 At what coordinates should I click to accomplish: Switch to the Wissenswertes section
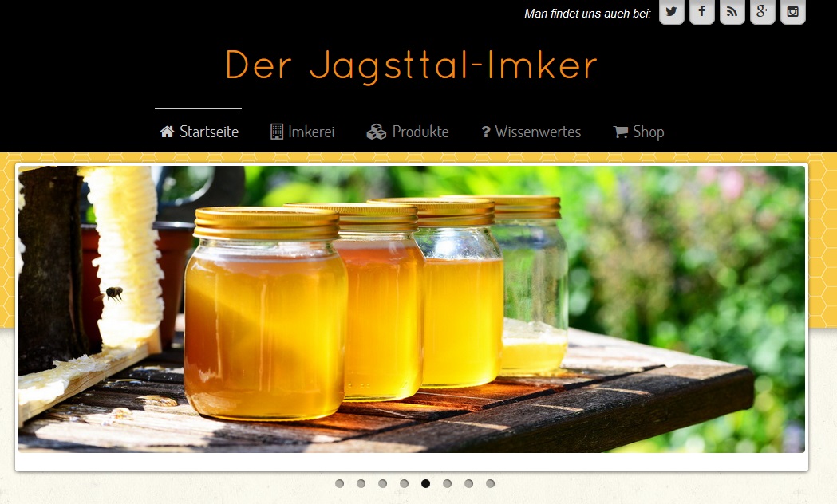539,132
